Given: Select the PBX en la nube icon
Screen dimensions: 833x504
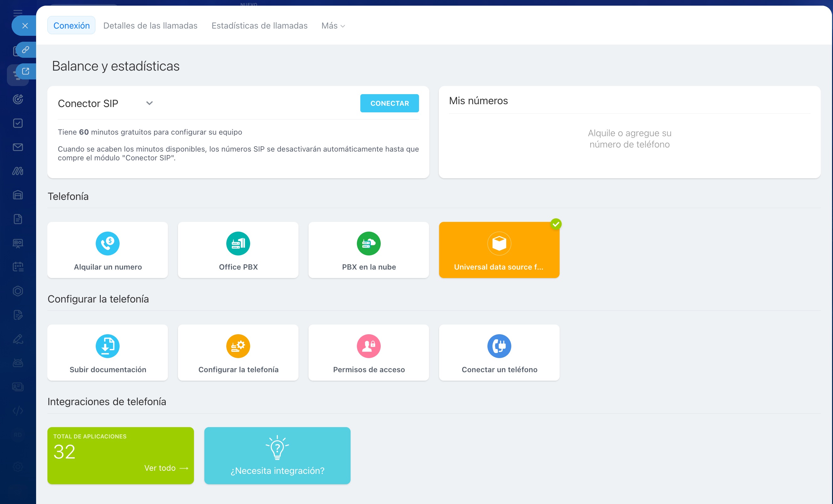Looking at the screenshot, I should pos(368,244).
